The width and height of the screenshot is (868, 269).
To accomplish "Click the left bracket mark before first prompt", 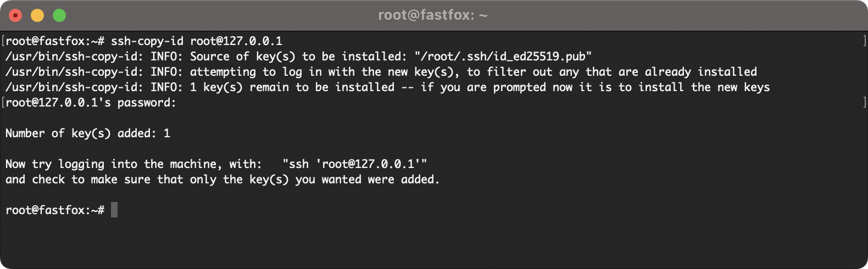I will click(x=3, y=41).
